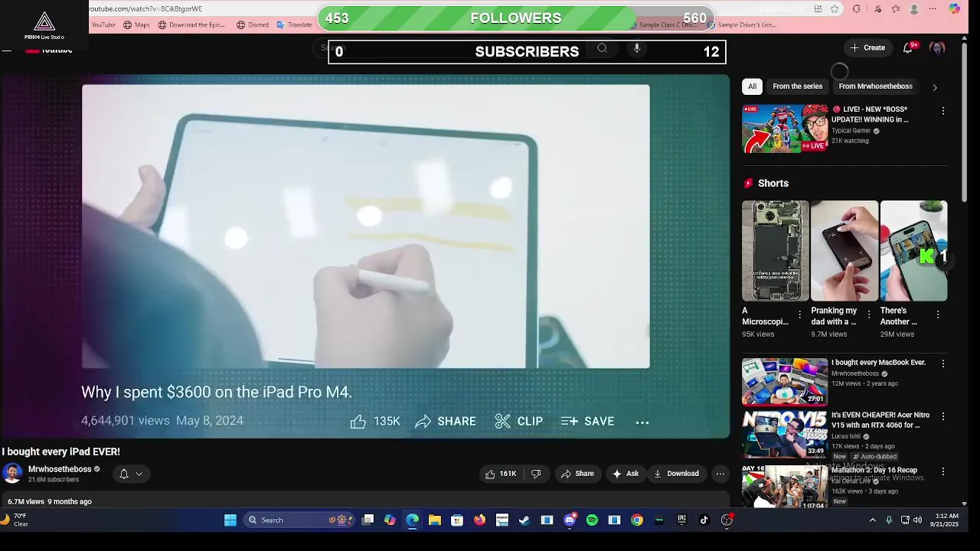Click the YouTube search magnifier icon
Image resolution: width=980 pixels, height=551 pixels.
(602, 48)
